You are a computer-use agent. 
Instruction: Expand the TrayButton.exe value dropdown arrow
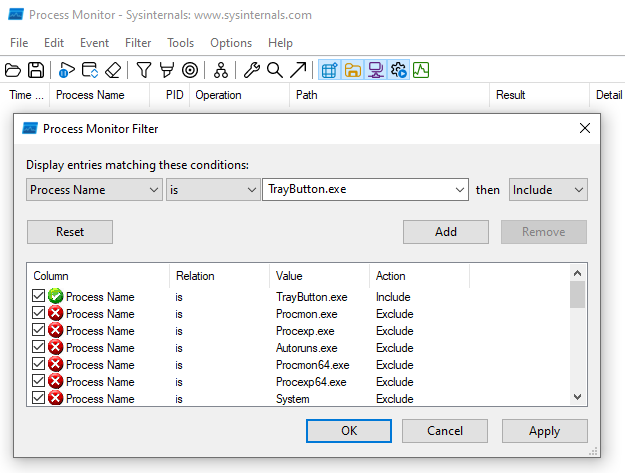tap(460, 190)
